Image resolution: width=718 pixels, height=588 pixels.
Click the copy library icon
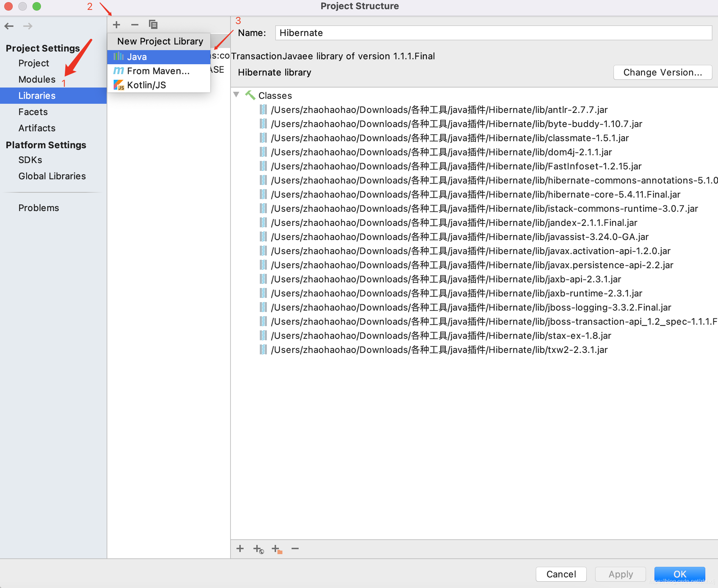click(153, 25)
